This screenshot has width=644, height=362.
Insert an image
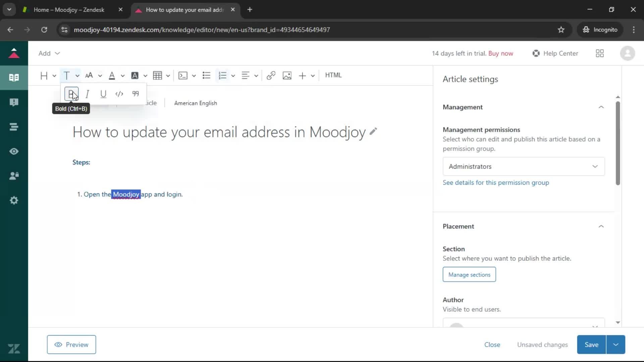point(287,76)
